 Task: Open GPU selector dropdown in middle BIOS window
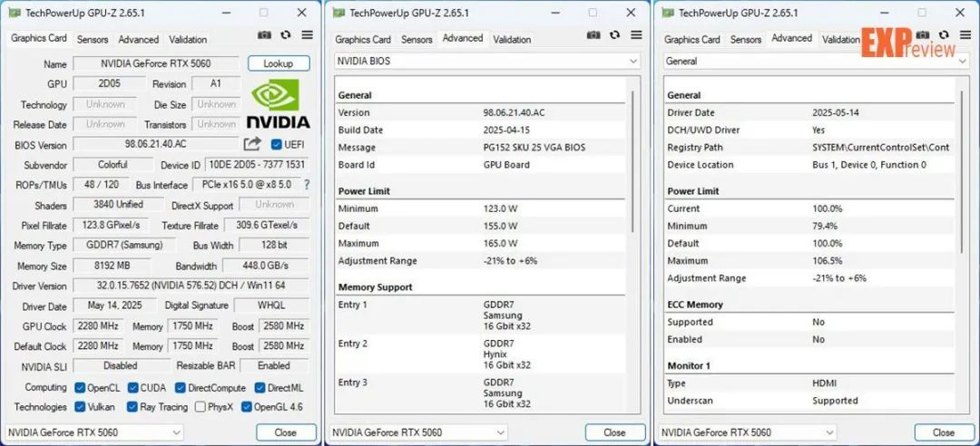(x=418, y=432)
